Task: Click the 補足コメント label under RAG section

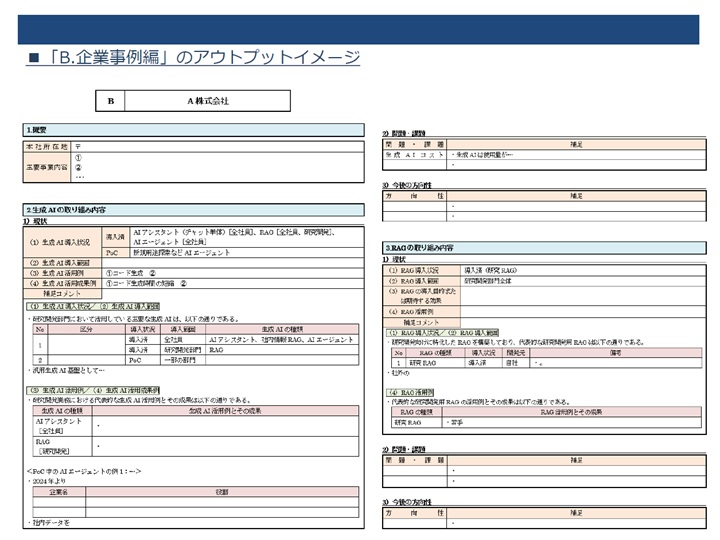Action: tap(422, 322)
